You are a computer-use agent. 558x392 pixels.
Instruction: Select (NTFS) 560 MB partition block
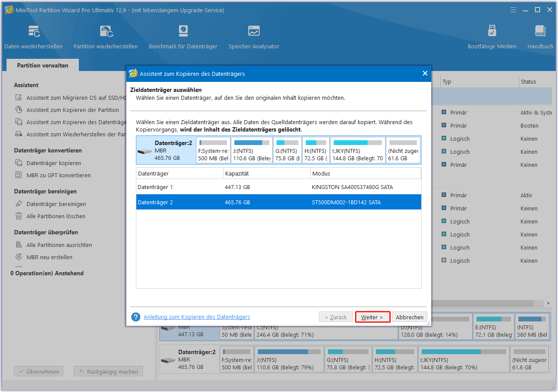coord(532,327)
